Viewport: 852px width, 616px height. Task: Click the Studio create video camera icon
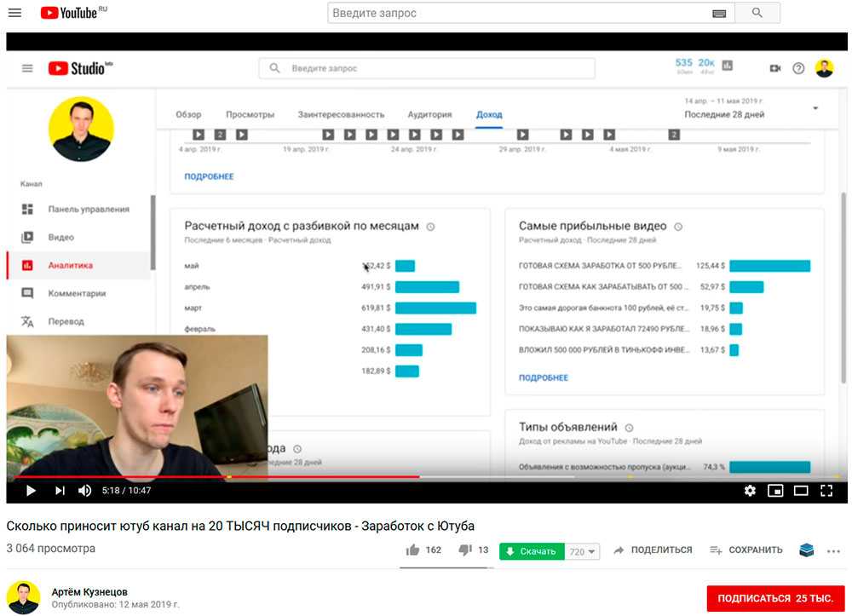point(775,68)
